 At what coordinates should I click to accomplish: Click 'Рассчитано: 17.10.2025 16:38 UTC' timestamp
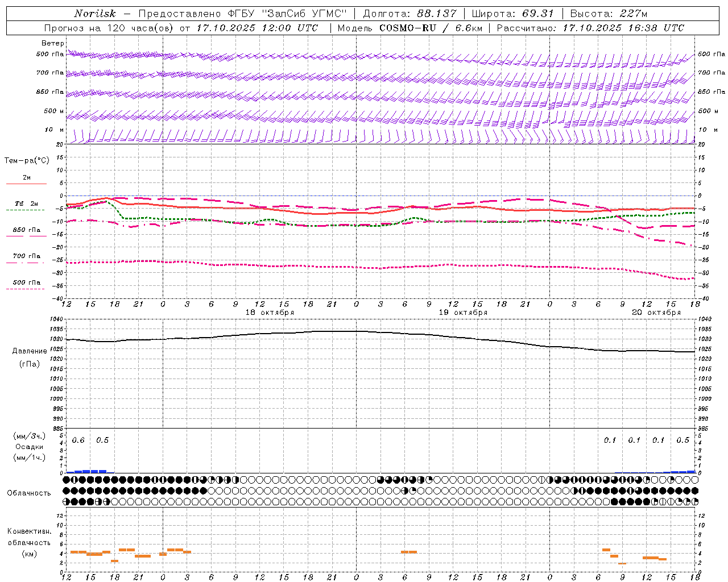(590, 28)
